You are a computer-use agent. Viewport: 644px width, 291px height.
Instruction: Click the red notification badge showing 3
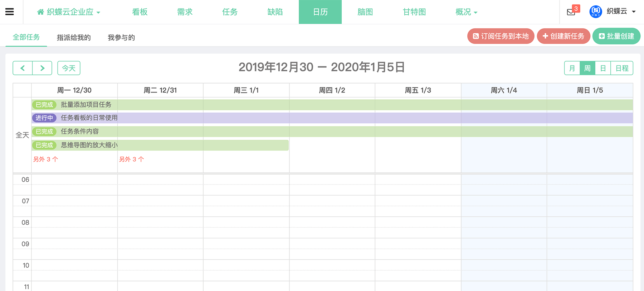(x=576, y=9)
